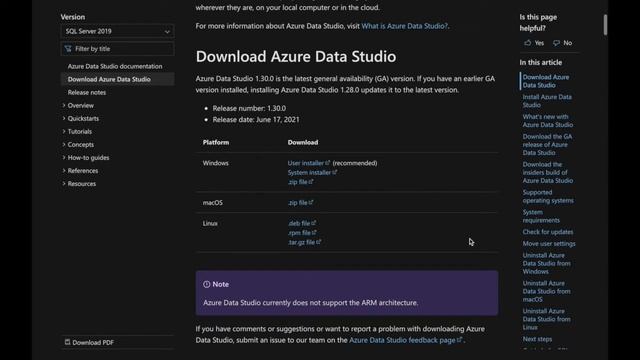Click the Download PDF icon
640x360 pixels.
click(67, 342)
